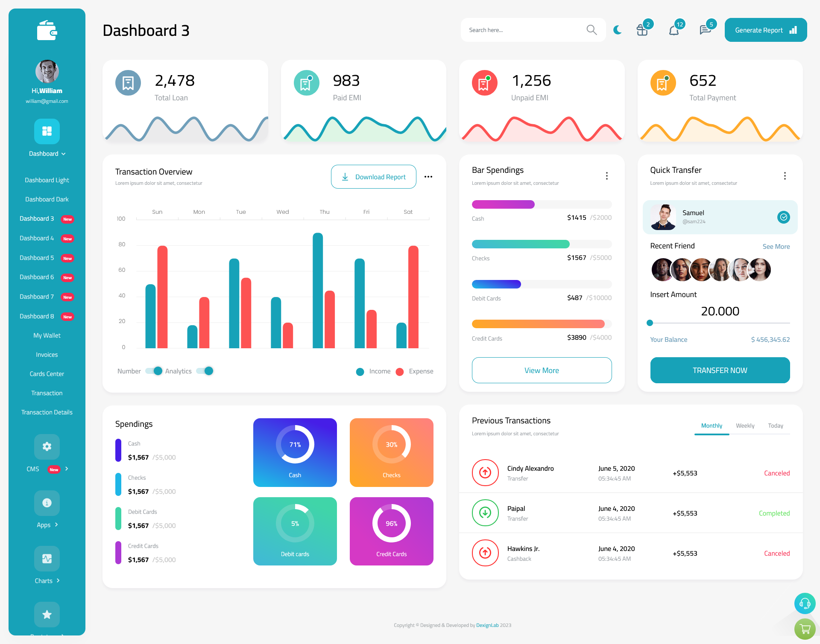This screenshot has width=820, height=644.
Task: Click the View More bar spendings button
Action: click(542, 370)
